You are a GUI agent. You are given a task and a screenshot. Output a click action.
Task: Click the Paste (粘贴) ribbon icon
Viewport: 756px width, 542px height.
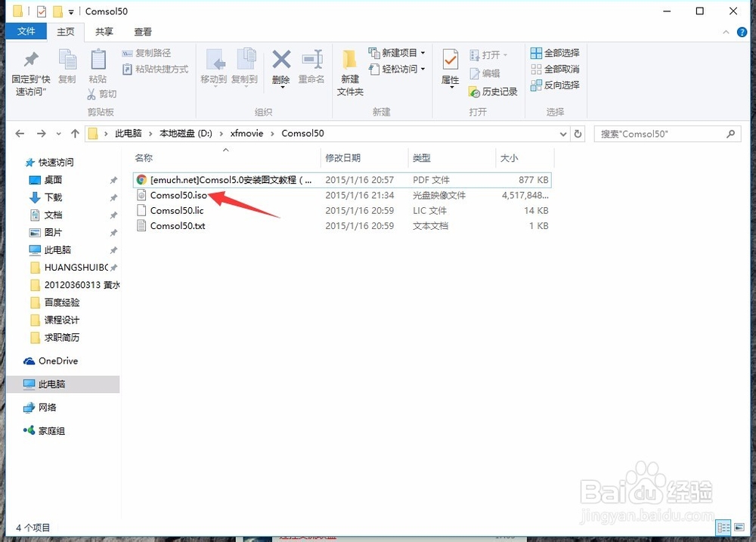coord(98,66)
